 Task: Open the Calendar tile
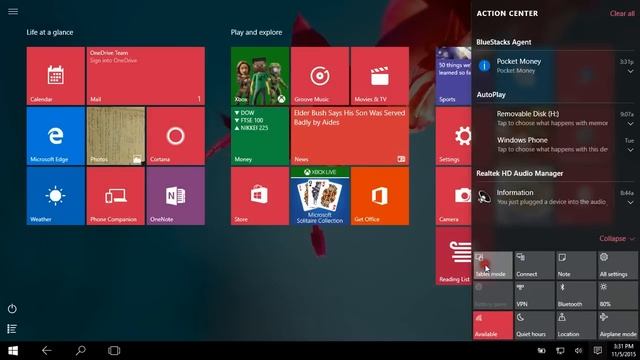click(x=56, y=76)
